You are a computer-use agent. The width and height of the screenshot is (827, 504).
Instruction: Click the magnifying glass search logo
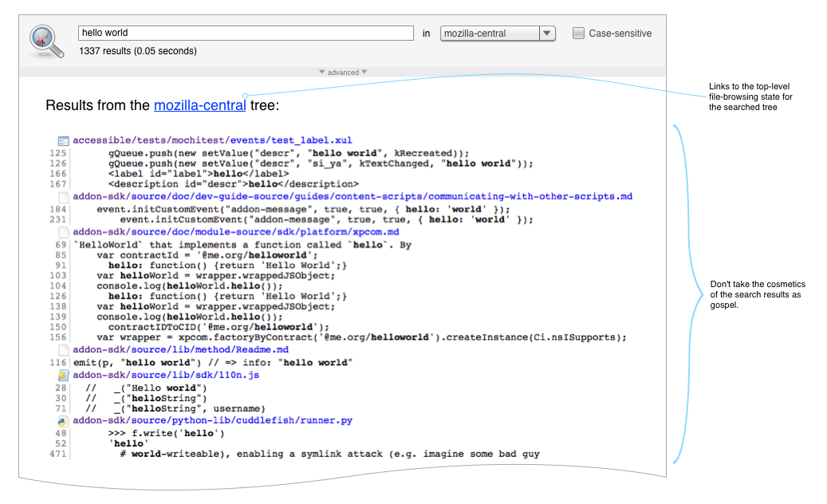(46, 41)
